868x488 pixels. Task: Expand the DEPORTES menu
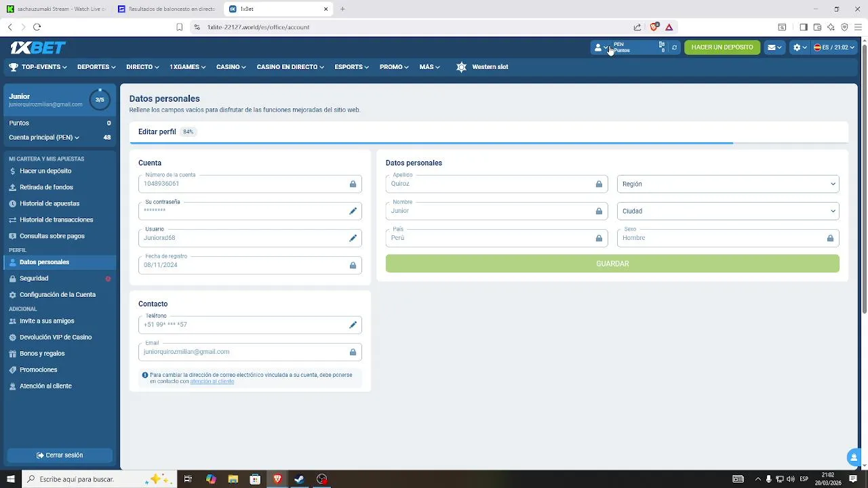tap(96, 67)
